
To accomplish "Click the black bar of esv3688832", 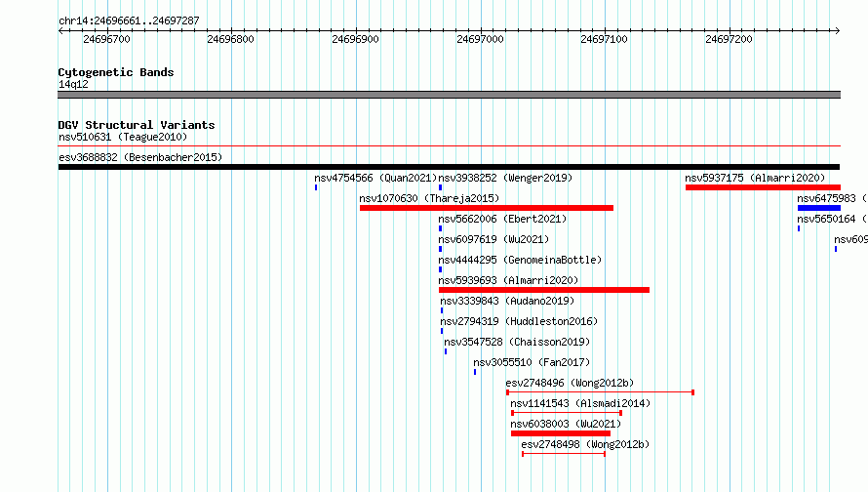I will pyautogui.click(x=449, y=167).
